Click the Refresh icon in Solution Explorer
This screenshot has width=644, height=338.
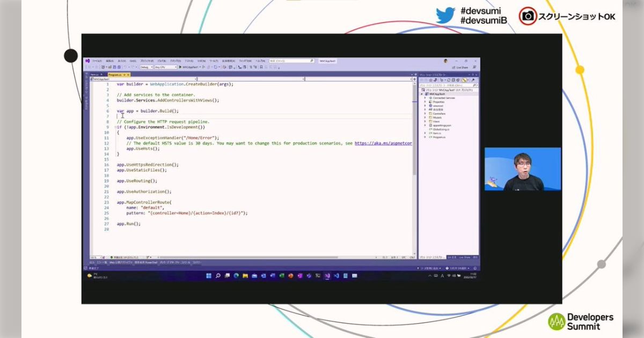(449, 79)
